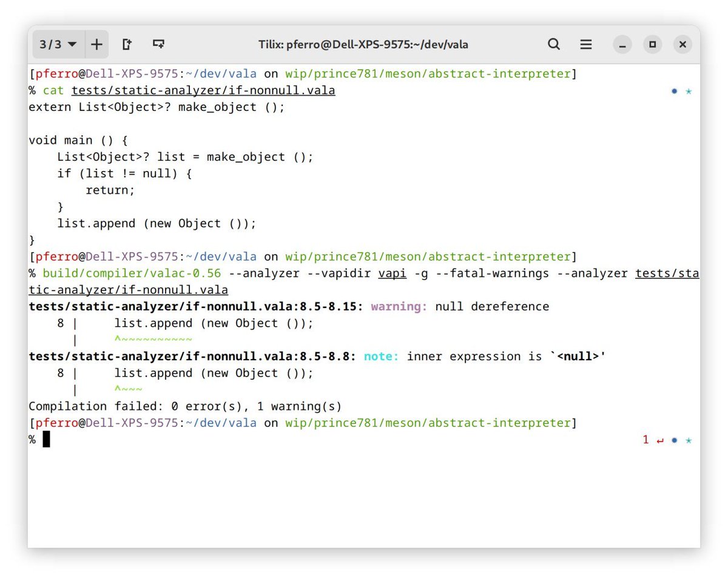
Task: Click the --fatal-warnings option text
Action: [x=492, y=274]
